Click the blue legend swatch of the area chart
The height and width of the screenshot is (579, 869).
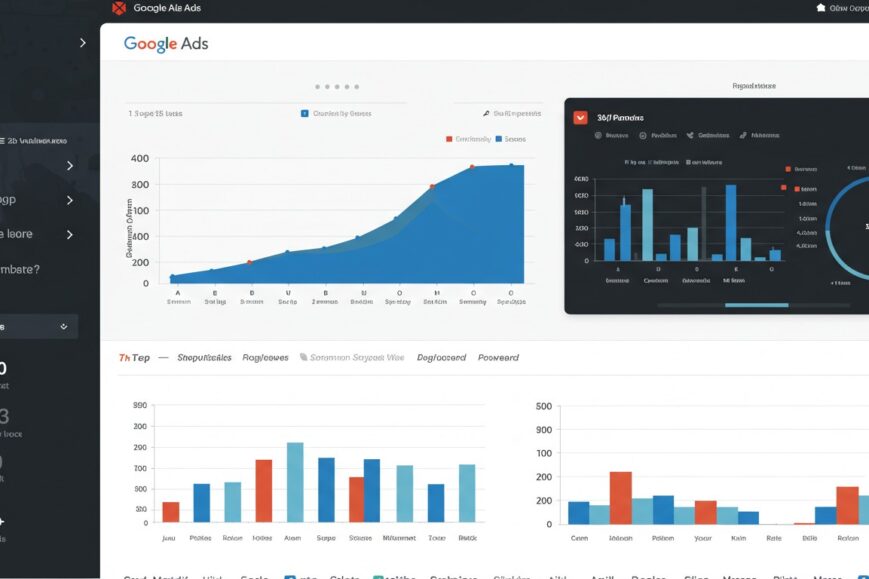(499, 139)
